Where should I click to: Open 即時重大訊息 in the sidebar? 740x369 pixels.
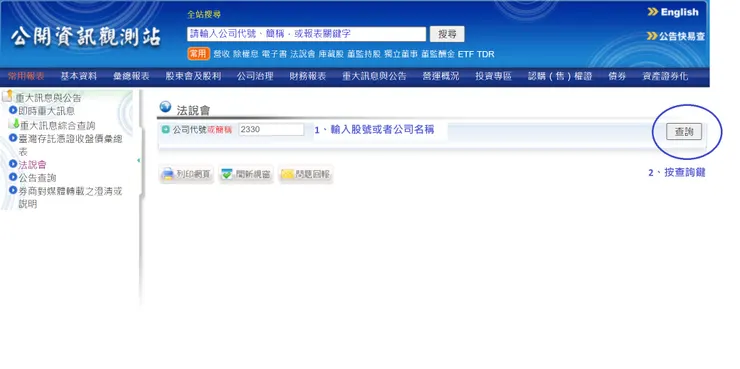click(x=46, y=111)
